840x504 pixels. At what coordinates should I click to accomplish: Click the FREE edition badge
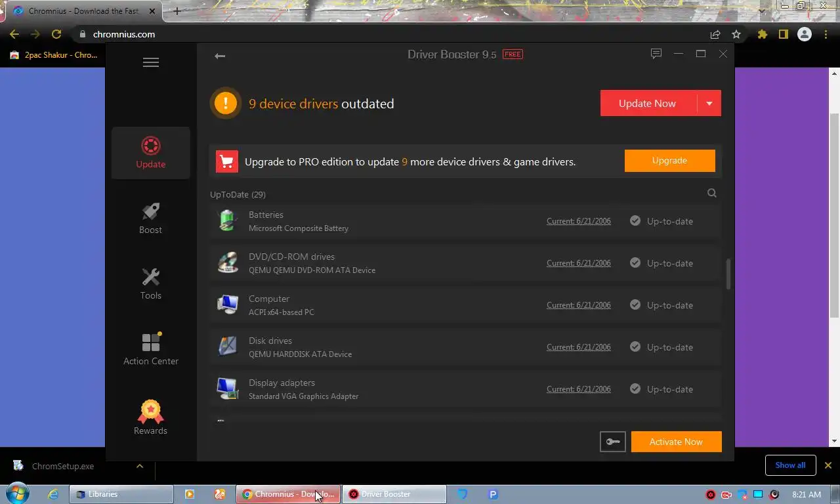click(x=513, y=54)
